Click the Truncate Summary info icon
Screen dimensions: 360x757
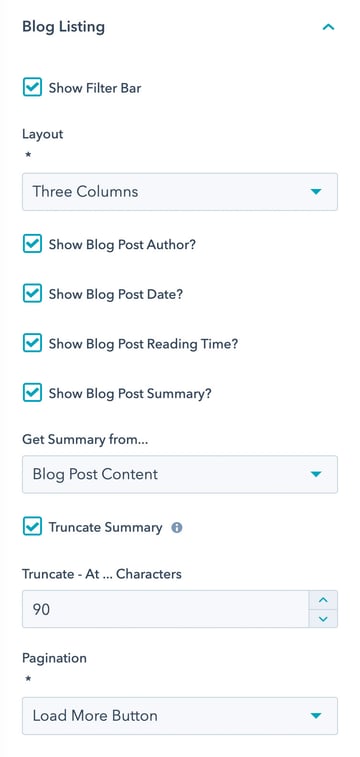click(177, 528)
